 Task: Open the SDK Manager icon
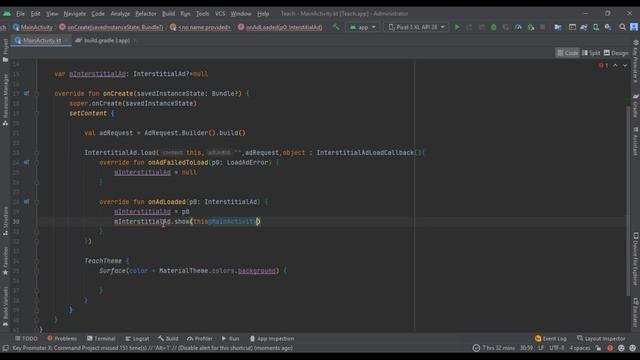point(608,27)
